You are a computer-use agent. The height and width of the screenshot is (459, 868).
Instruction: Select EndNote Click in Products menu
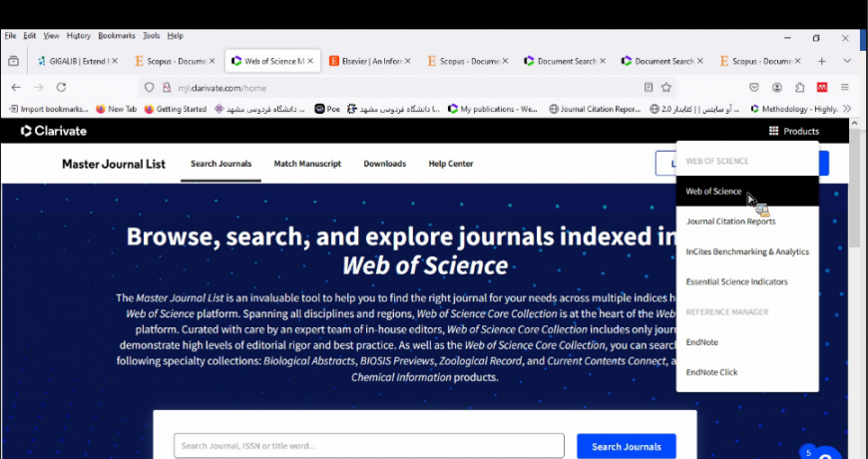747,372
